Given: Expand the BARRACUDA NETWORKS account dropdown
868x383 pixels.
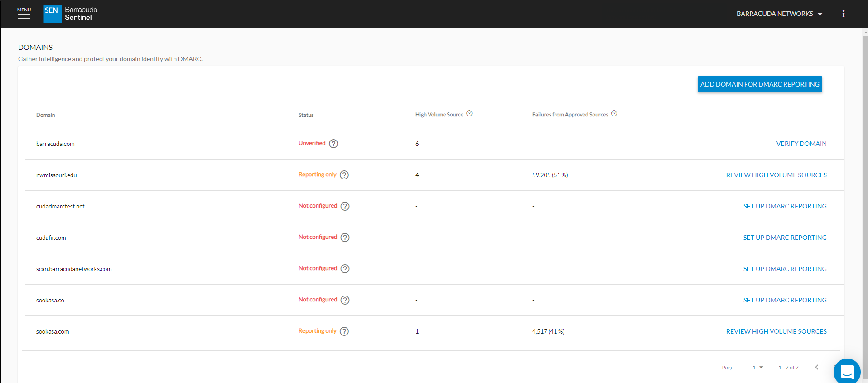Looking at the screenshot, I should [779, 14].
